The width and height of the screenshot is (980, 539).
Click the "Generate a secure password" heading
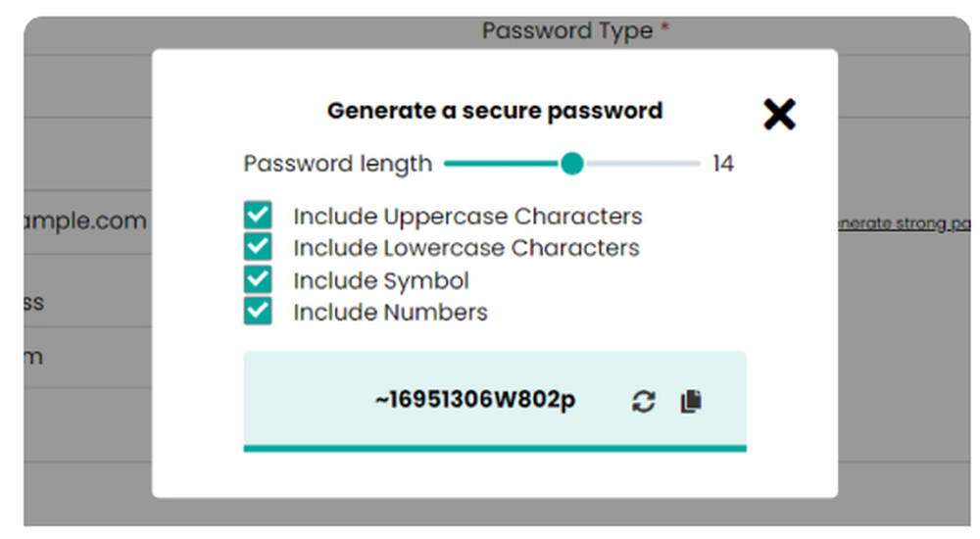pos(495,111)
